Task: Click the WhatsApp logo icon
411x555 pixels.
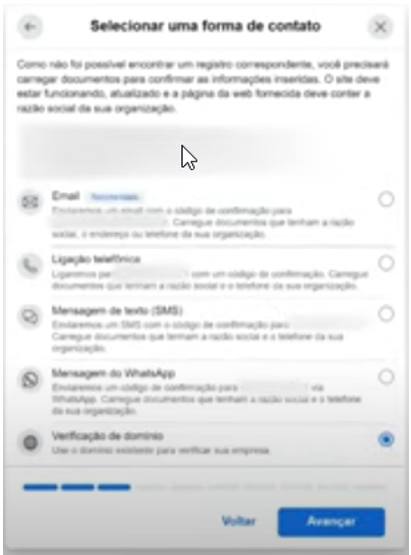Action: pyautogui.click(x=30, y=380)
